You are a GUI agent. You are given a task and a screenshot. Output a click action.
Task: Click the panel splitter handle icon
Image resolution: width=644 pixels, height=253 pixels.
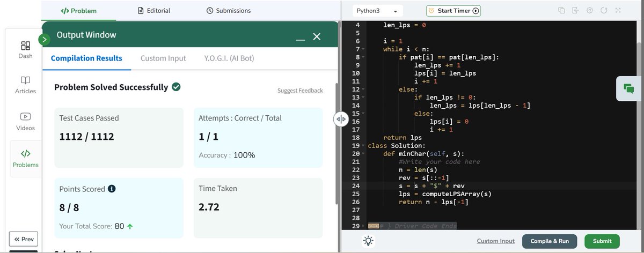(341, 119)
